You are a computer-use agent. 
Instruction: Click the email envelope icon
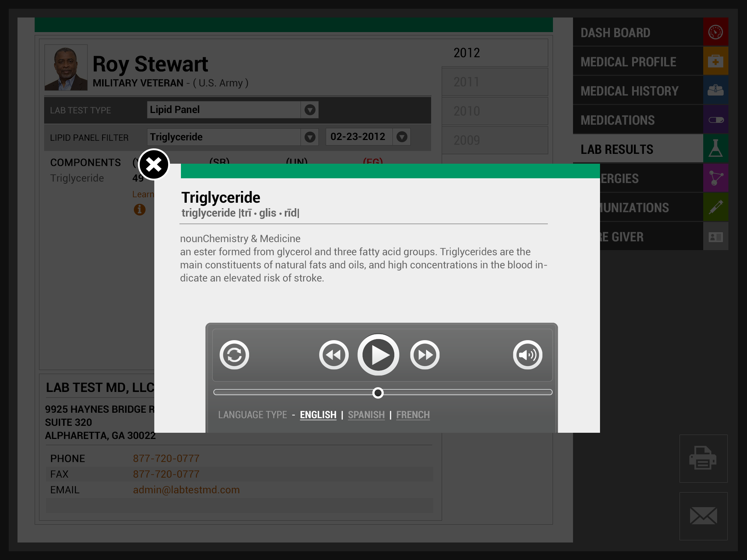[x=703, y=516]
